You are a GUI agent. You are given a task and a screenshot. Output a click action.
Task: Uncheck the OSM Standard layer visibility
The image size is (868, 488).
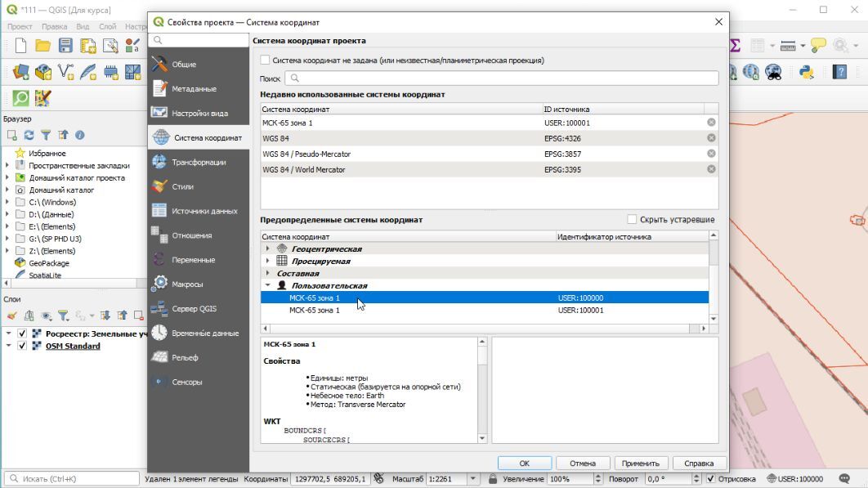22,346
